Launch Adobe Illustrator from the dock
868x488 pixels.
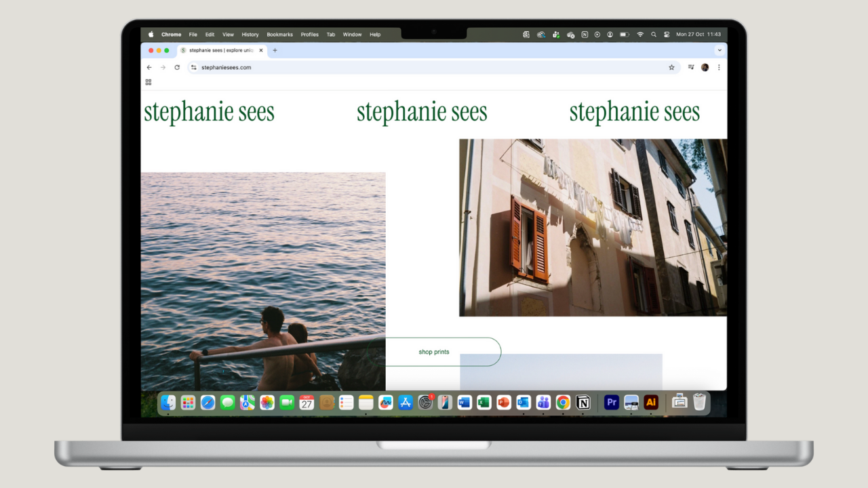[651, 402]
